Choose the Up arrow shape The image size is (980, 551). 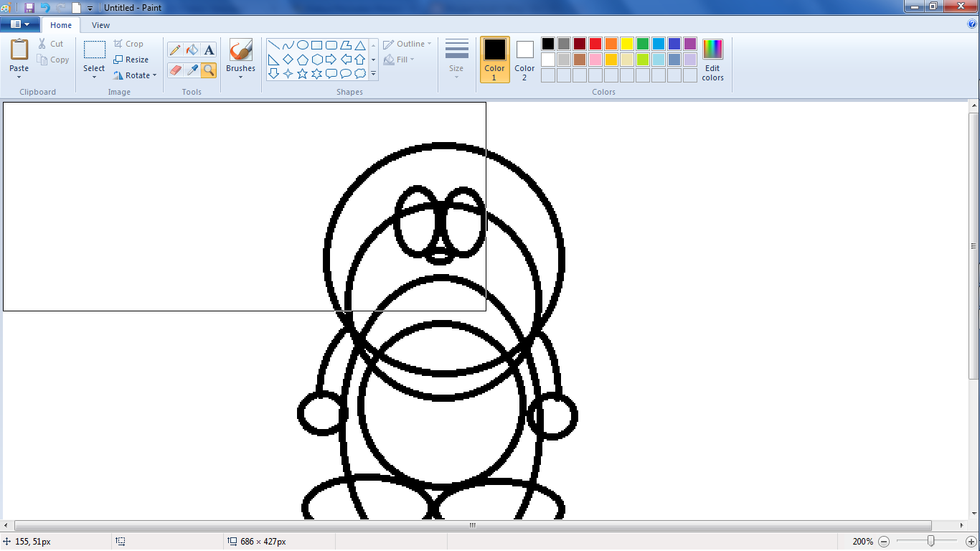360,60
